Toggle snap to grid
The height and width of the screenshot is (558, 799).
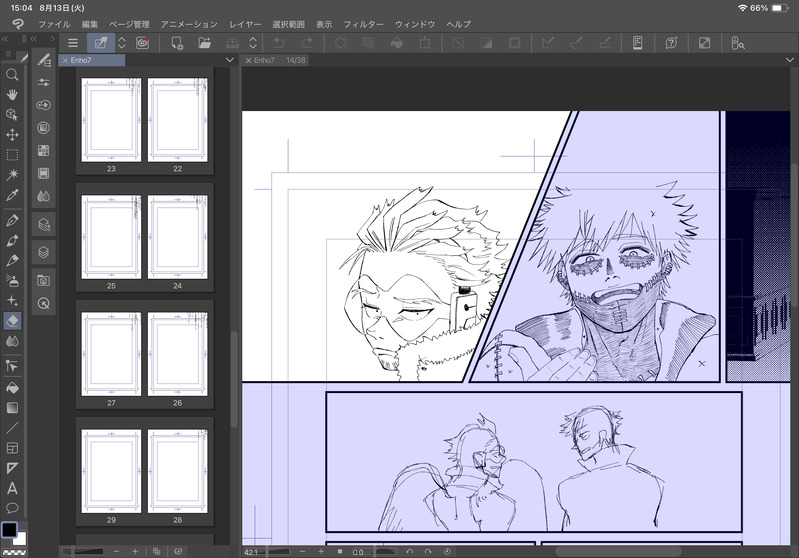click(x=604, y=43)
